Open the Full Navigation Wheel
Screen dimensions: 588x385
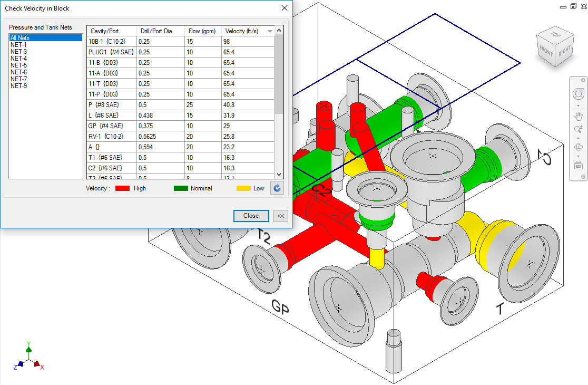pyautogui.click(x=579, y=94)
